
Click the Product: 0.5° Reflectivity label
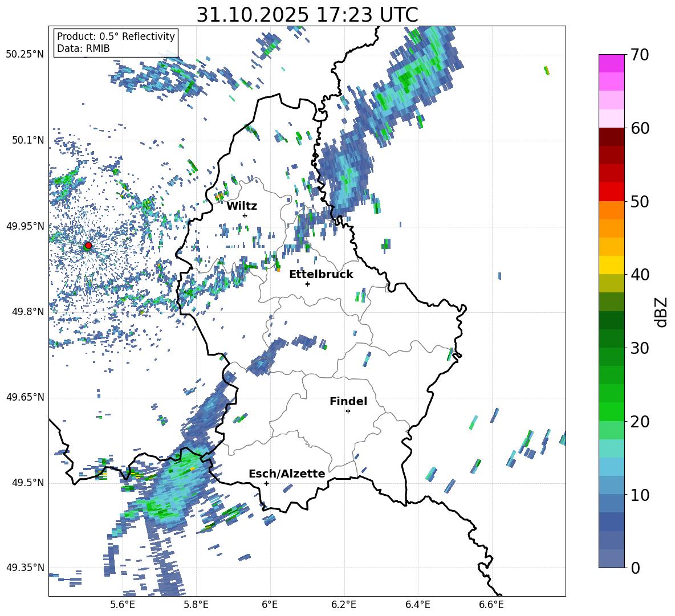[x=116, y=36]
